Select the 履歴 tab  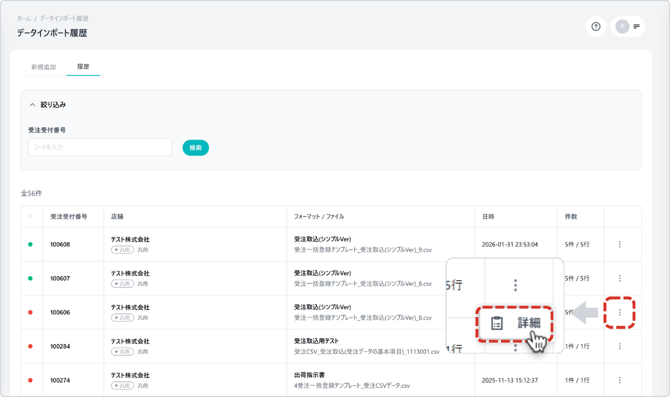83,67
